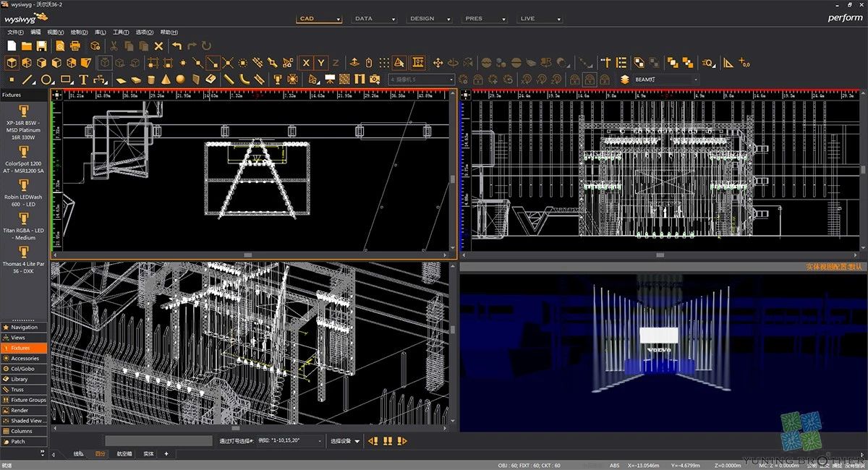Select the Line drawing tool
Screen dimensions: 868x470
click(x=28, y=79)
